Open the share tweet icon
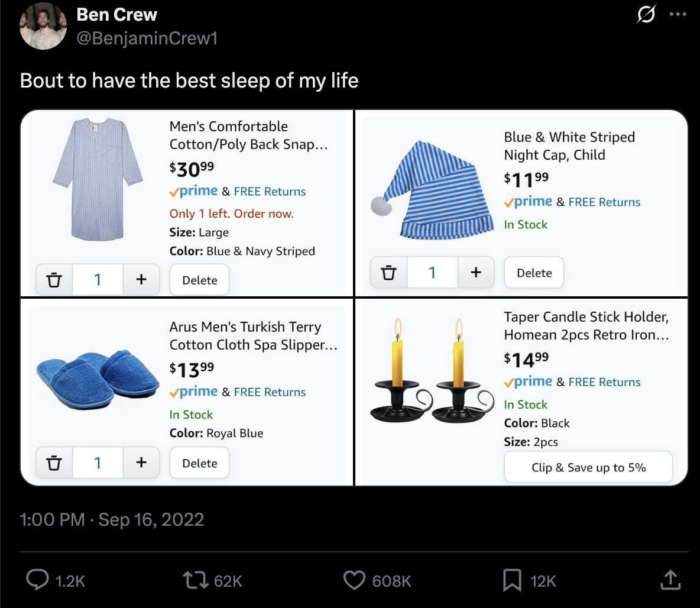The height and width of the screenshot is (608, 700). pos(670,580)
